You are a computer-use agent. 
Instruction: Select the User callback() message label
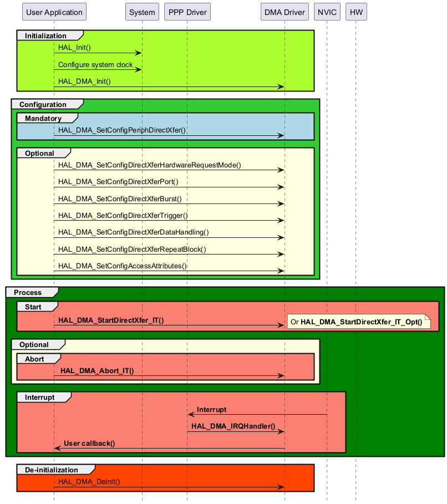pos(89,443)
